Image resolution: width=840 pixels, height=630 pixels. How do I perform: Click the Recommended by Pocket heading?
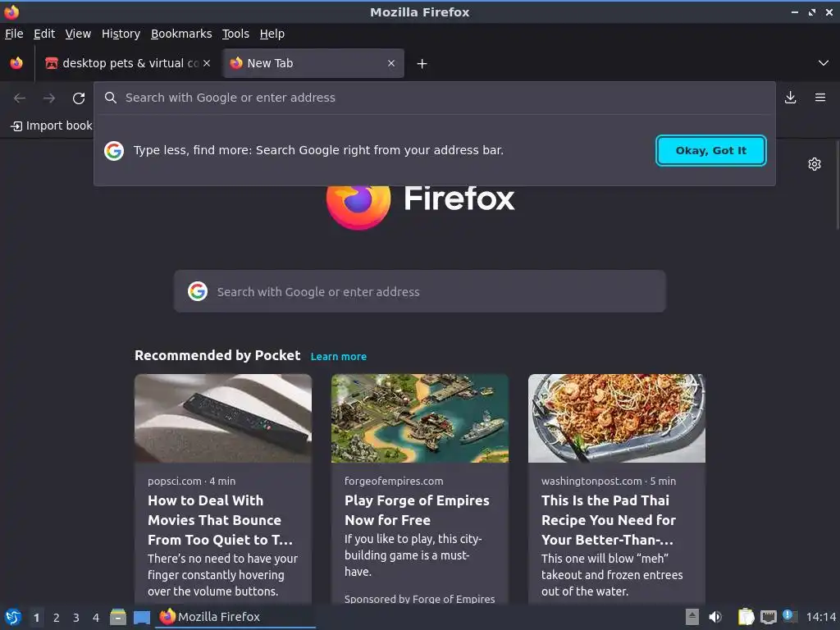pos(217,355)
